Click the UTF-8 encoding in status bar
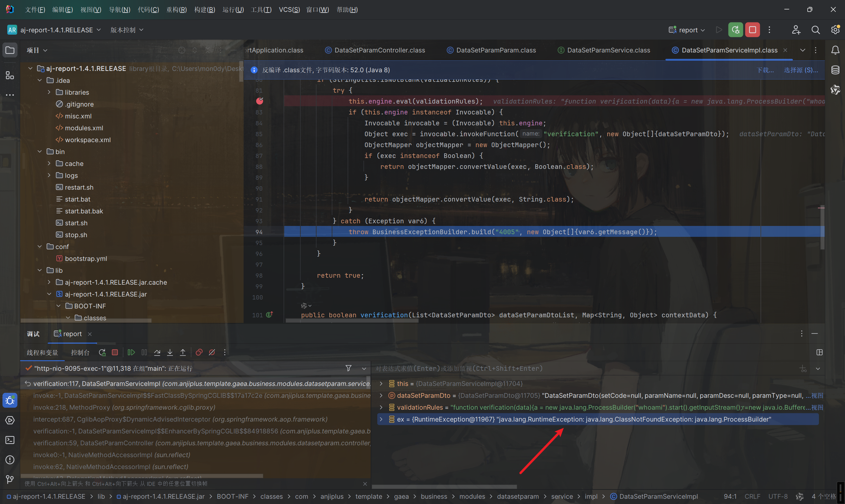845x504 pixels. [x=778, y=496]
